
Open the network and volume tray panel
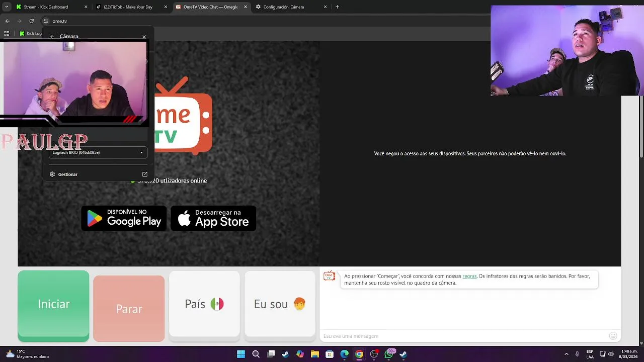607,354
